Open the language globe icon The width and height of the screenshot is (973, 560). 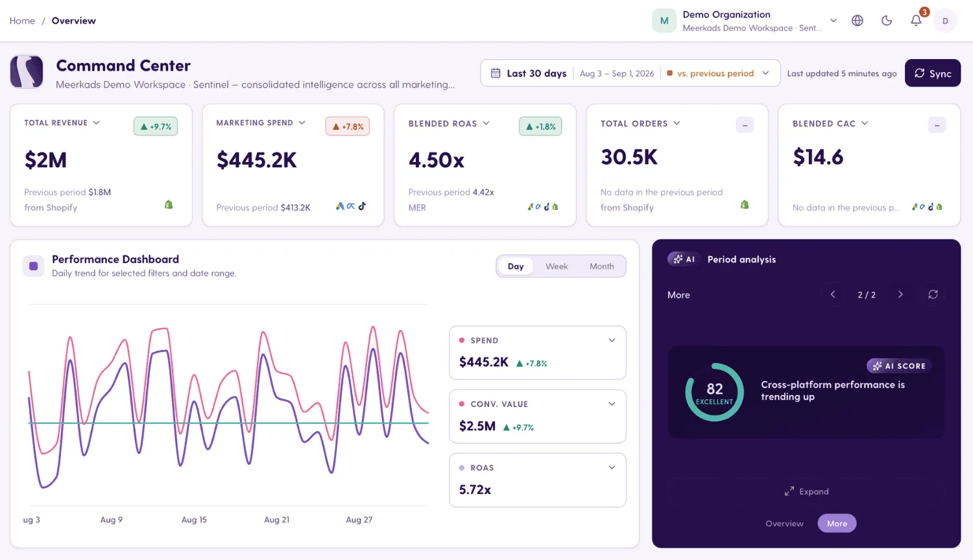pyautogui.click(x=858, y=21)
